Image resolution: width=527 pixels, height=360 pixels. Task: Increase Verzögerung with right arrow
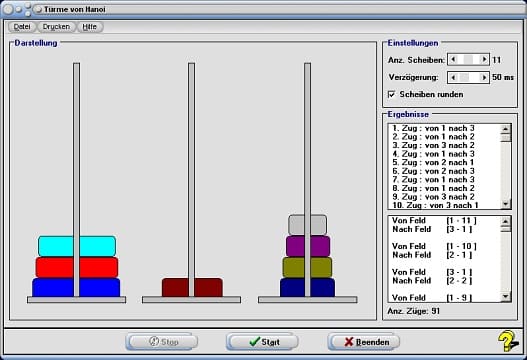[x=484, y=78]
